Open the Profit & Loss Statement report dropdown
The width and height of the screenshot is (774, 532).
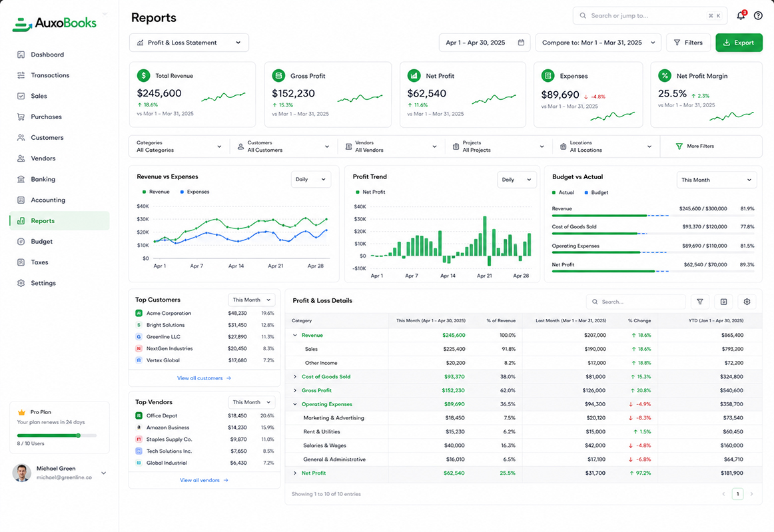click(189, 43)
